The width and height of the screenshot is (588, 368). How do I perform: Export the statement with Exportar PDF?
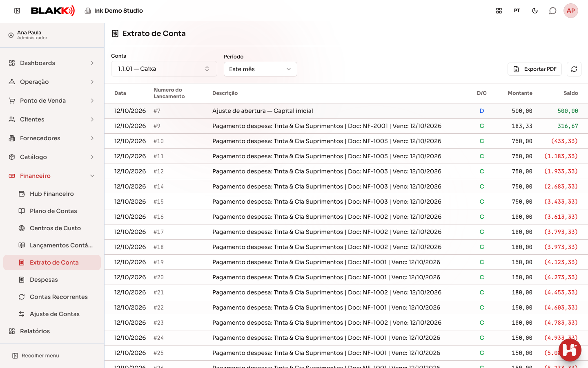click(535, 69)
